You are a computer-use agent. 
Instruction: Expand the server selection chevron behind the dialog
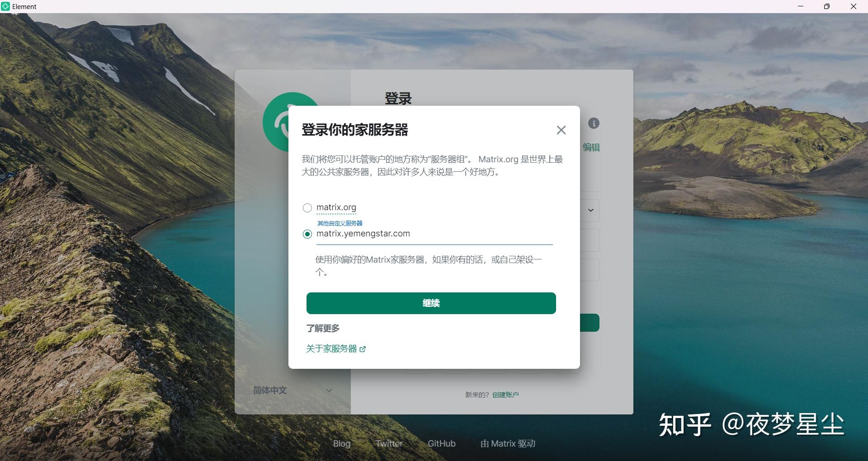(x=590, y=210)
